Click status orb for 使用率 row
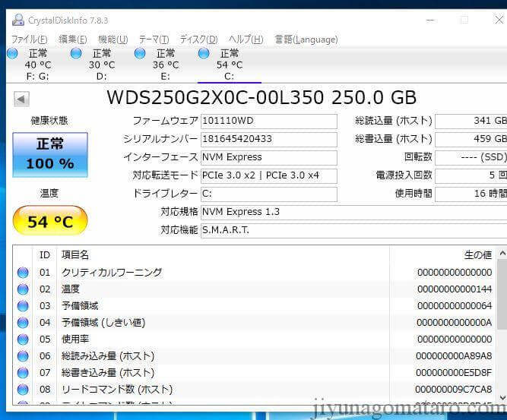 pyautogui.click(x=23, y=339)
